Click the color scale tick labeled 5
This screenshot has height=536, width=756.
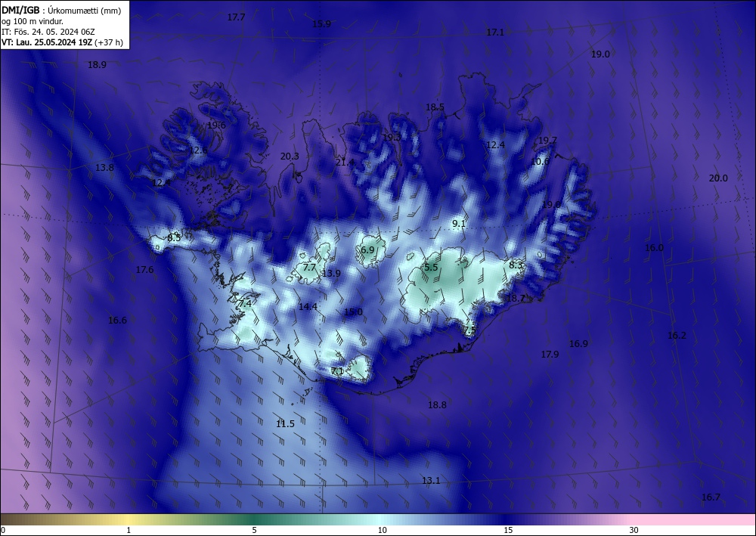pos(254,531)
